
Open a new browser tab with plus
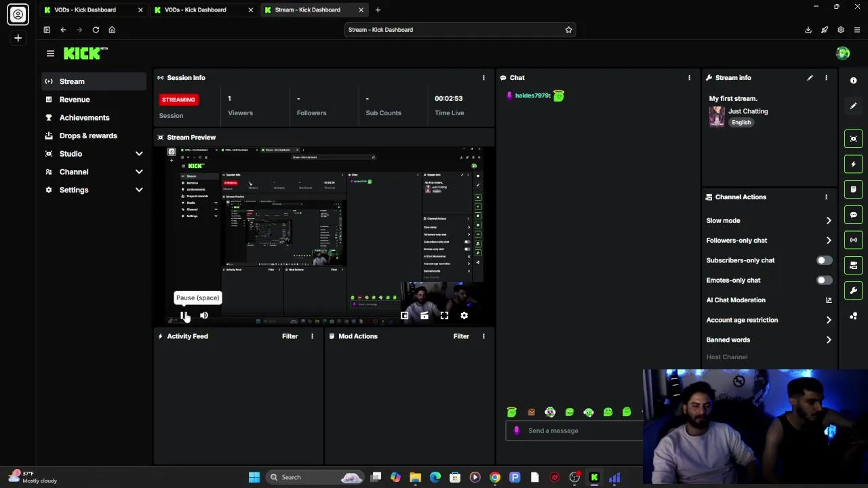pyautogui.click(x=378, y=9)
